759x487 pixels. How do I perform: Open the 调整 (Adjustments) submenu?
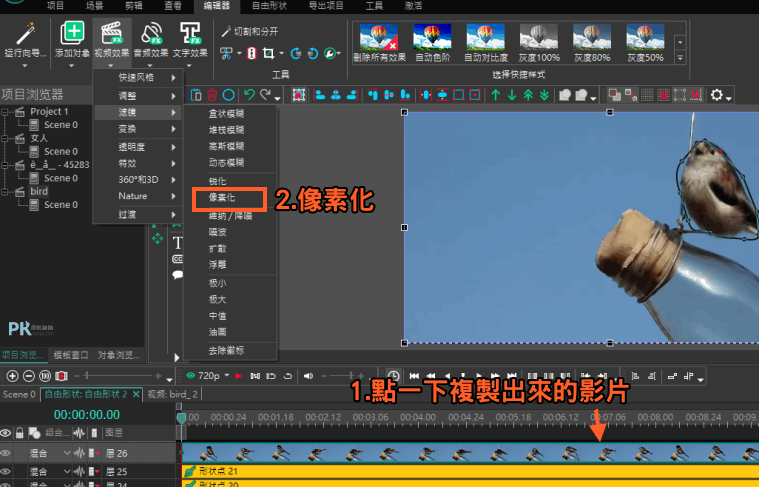[x=138, y=96]
